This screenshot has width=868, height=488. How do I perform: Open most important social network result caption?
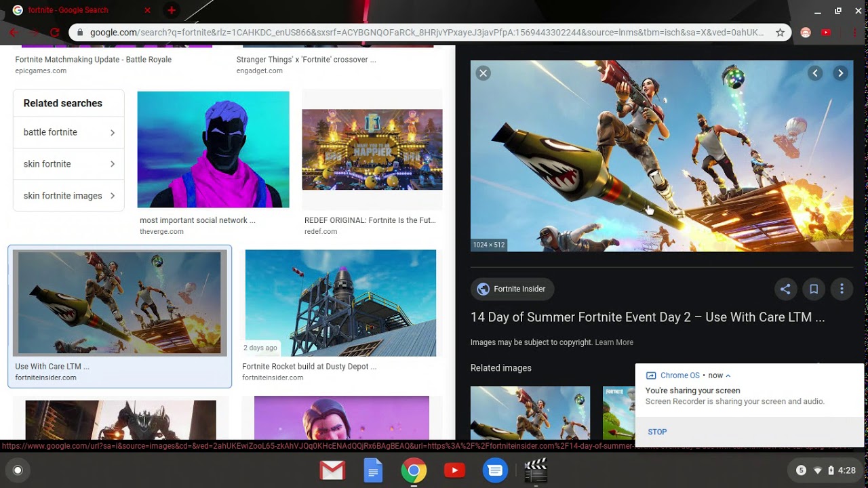pyautogui.click(x=197, y=220)
